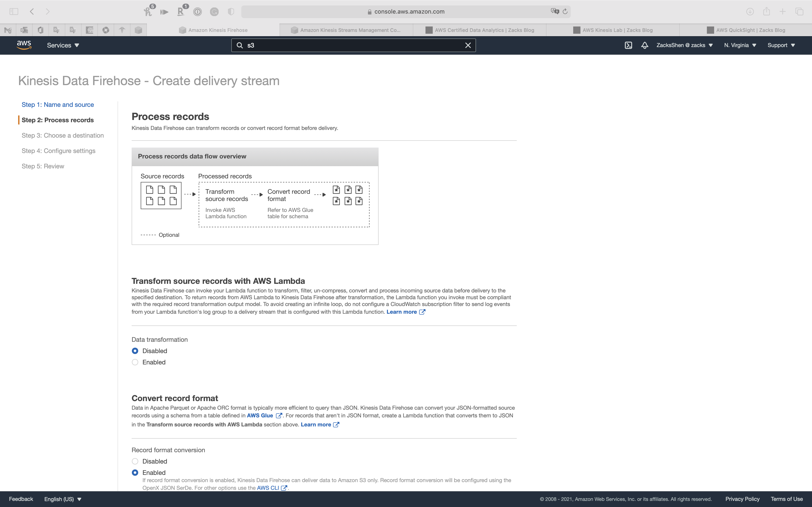
Task: Enable Data transformation radio button
Action: click(135, 362)
